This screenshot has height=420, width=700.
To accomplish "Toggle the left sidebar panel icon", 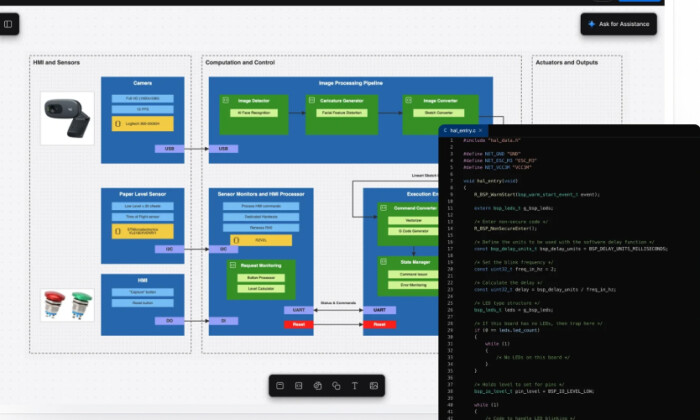I will [8, 24].
